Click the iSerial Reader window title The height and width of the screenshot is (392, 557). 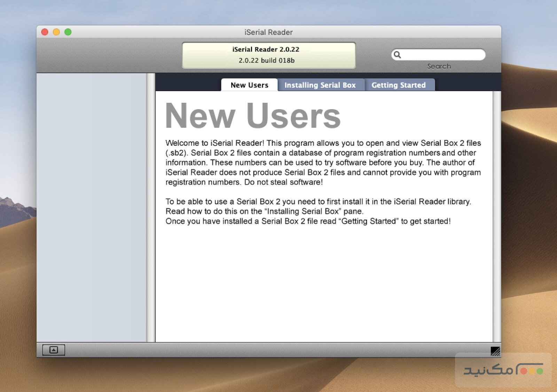click(268, 32)
